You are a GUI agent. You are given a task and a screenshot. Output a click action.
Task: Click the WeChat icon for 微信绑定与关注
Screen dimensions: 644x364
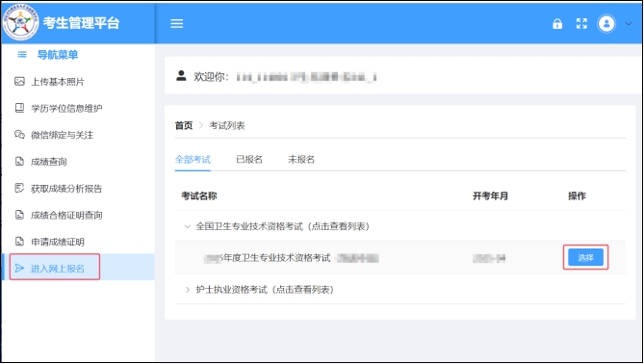coord(19,135)
